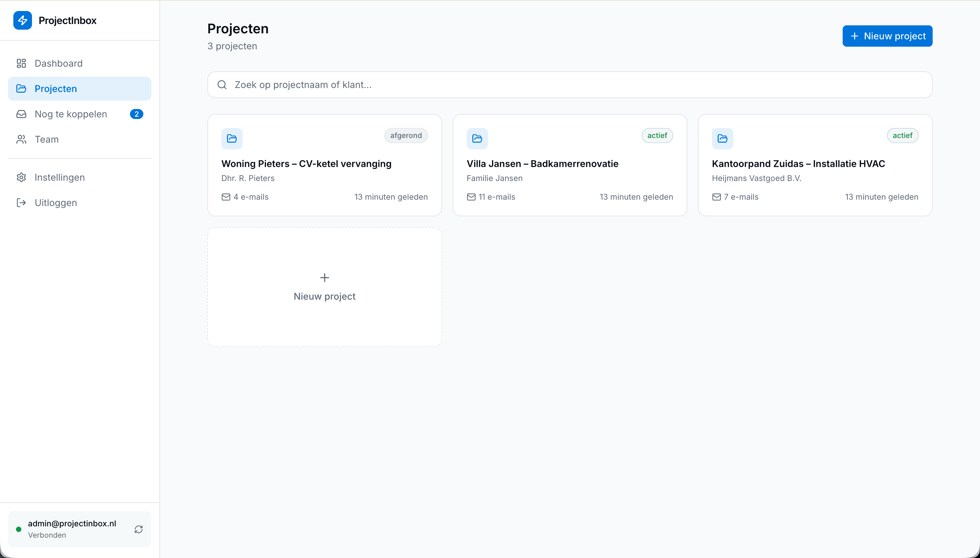Open Nog te koppelen from the sidebar
Image resolution: width=980 pixels, height=558 pixels.
(x=70, y=114)
